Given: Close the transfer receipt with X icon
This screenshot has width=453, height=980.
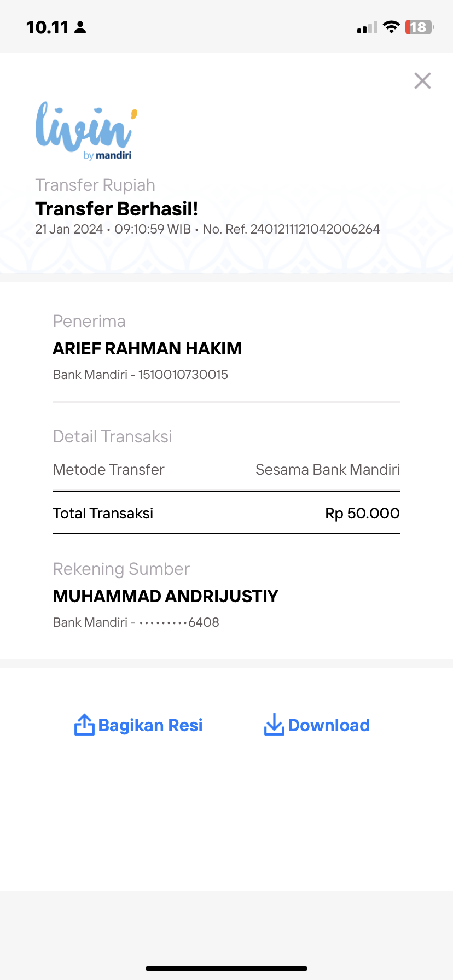Looking at the screenshot, I should (422, 80).
